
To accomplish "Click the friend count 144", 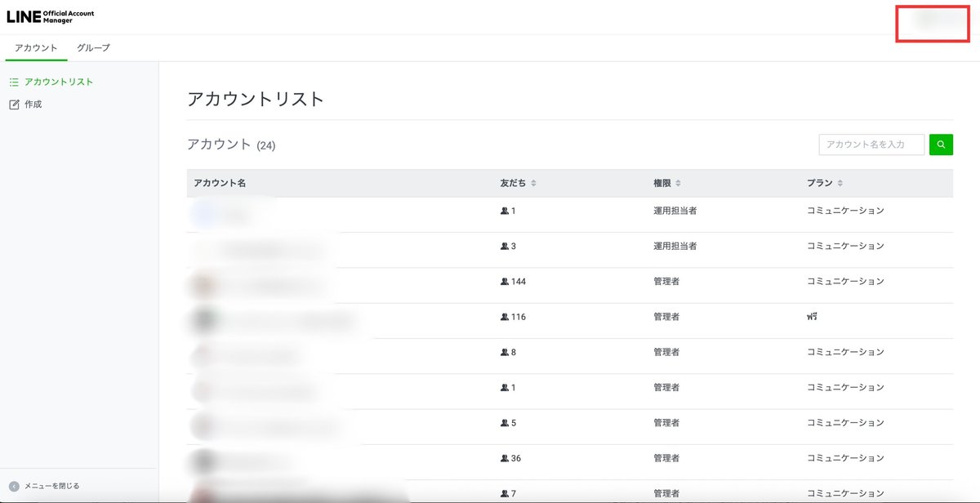I will [x=519, y=281].
